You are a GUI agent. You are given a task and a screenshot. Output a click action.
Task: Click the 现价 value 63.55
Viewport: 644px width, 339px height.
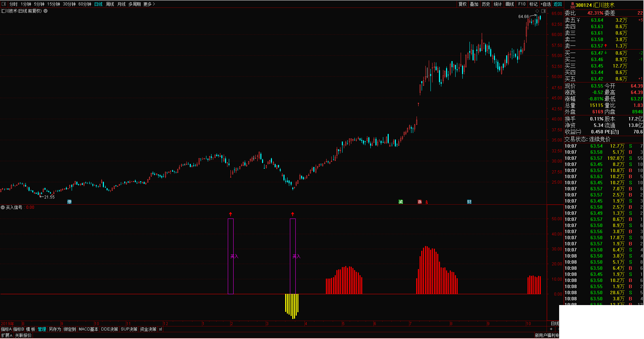[x=597, y=86]
